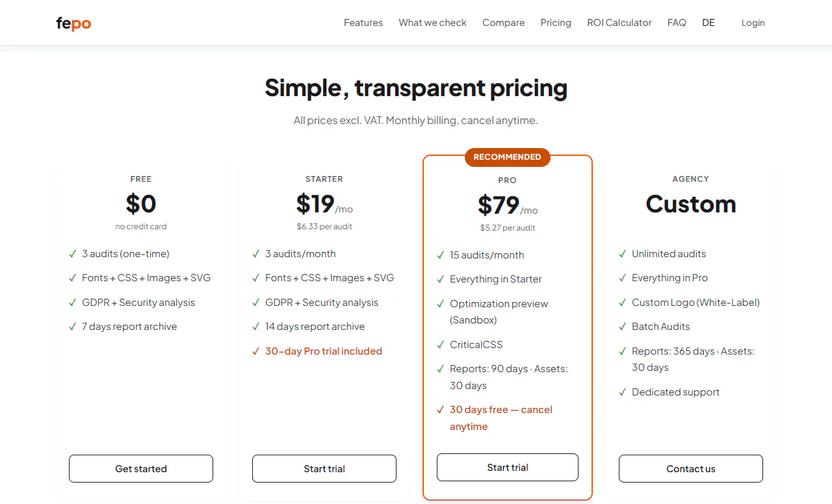Click checkmark beside Unlimited audits
The image size is (832, 504).
tap(623, 254)
